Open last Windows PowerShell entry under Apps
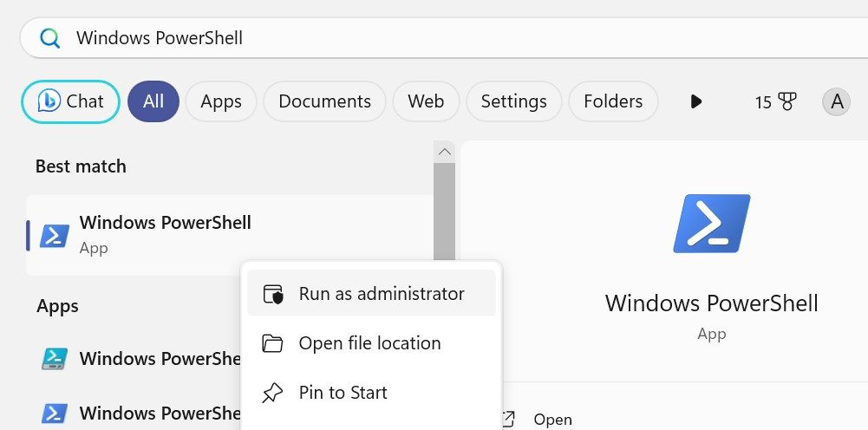868x430 pixels. (x=139, y=413)
